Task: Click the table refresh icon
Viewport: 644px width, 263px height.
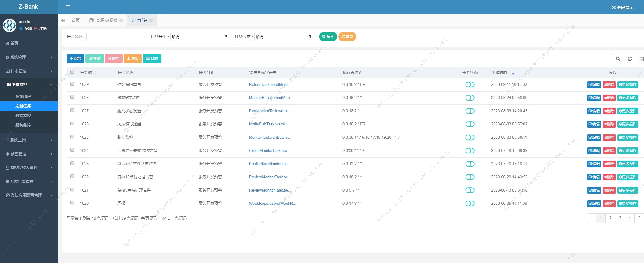Action: pyautogui.click(x=630, y=59)
